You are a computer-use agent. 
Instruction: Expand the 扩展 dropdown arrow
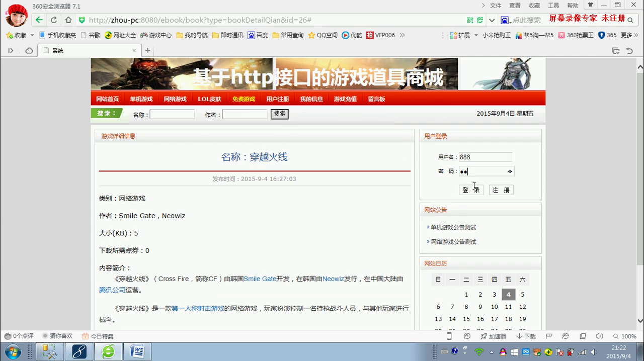click(x=476, y=35)
